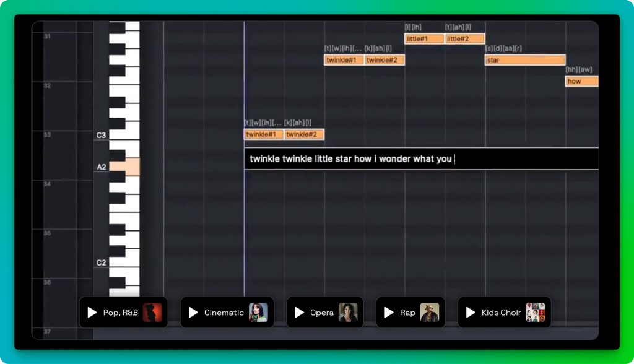
Task: Click the [l][ih] phoneme label above little#1
Action: 413,27
